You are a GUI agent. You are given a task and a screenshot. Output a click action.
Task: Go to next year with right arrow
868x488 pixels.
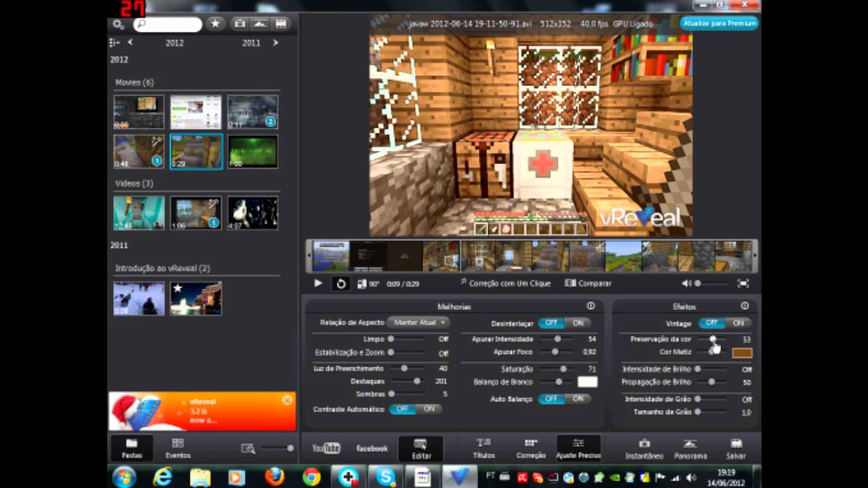point(275,43)
